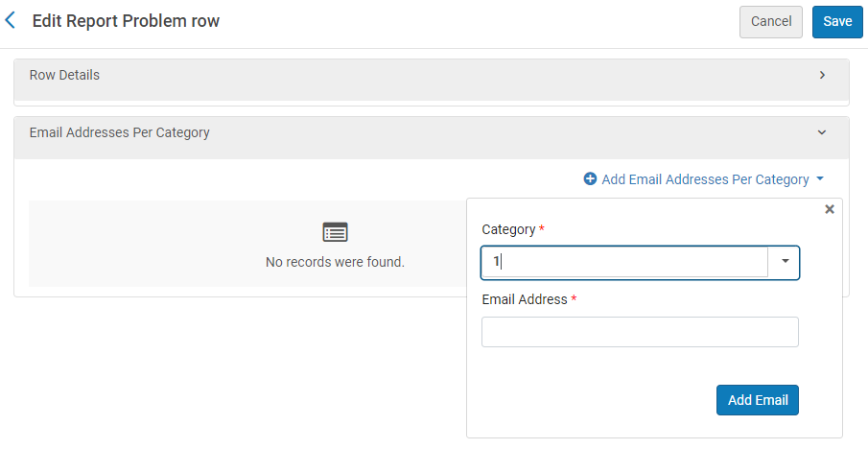Screen dimensions: 868x449
Task: Click the Email Addresses Per Category header
Action: 120,132
